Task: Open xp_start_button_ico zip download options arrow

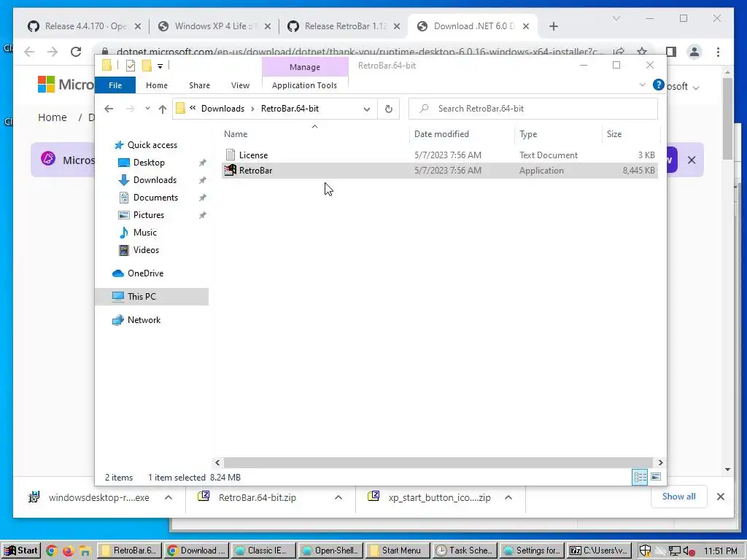Action: click(508, 497)
